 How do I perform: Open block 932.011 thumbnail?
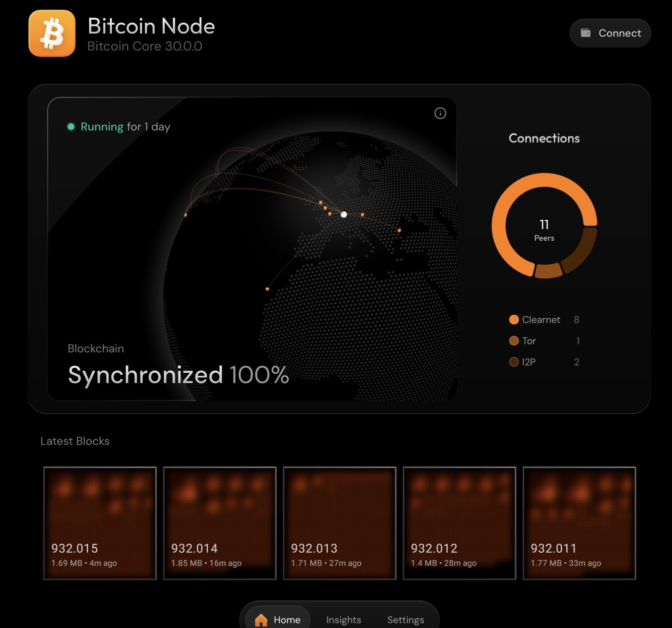click(x=579, y=523)
